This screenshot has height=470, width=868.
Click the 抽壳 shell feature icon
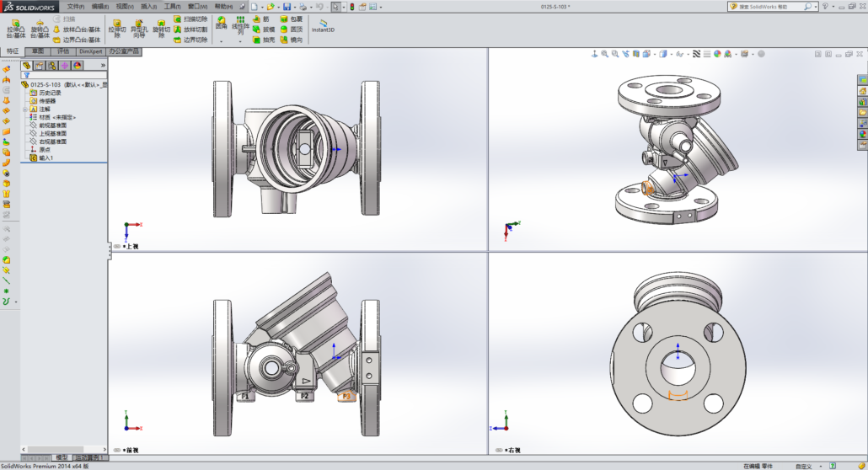coord(262,40)
